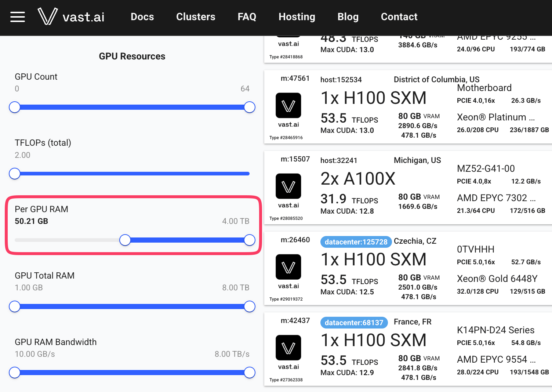Viewport: 552px width, 392px height.
Task: Navigate to Hosting
Action: click(x=297, y=17)
